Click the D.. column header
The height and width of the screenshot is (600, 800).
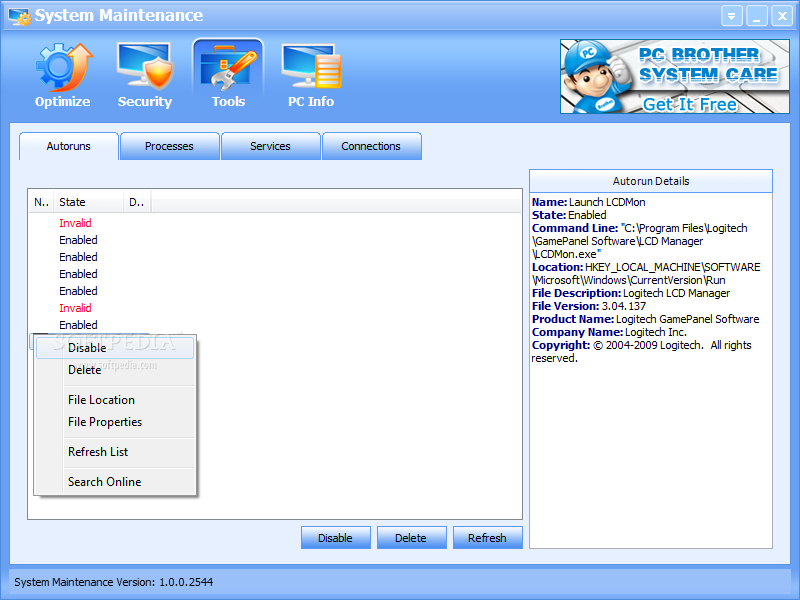pos(137,202)
